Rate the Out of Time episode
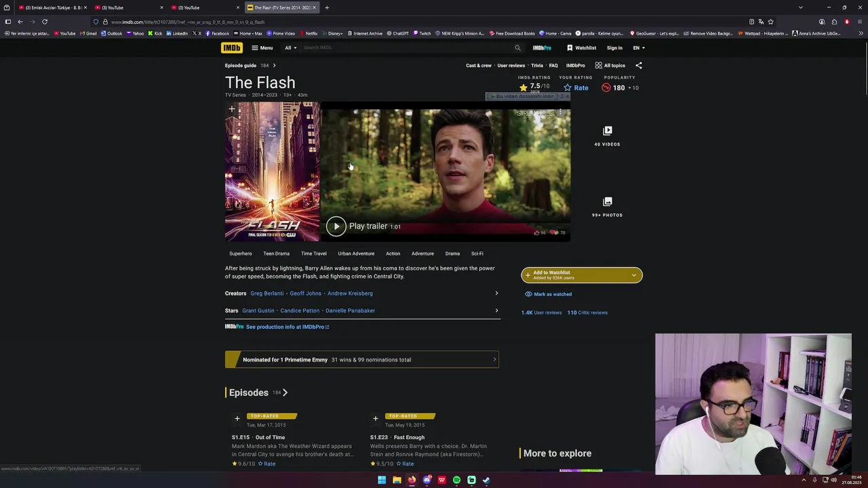 (x=267, y=464)
